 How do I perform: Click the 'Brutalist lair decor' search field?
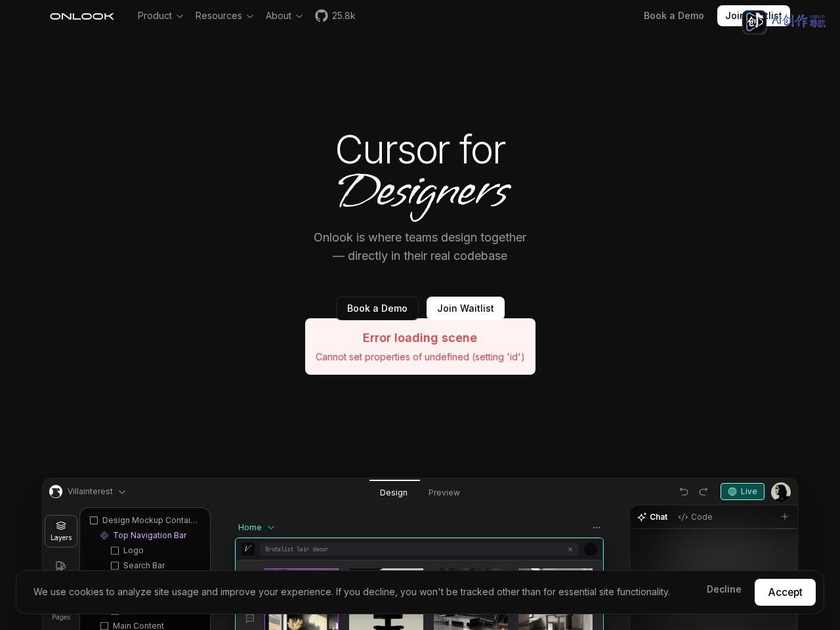pyautogui.click(x=419, y=549)
